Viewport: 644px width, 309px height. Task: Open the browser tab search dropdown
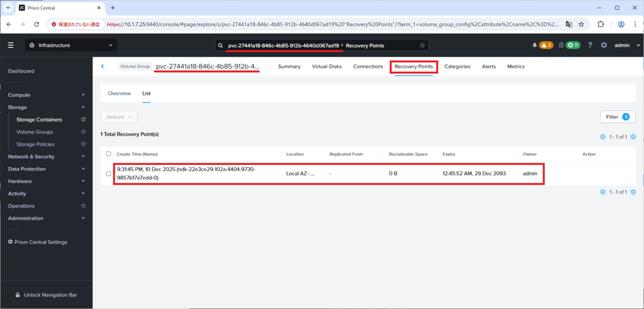click(8, 8)
